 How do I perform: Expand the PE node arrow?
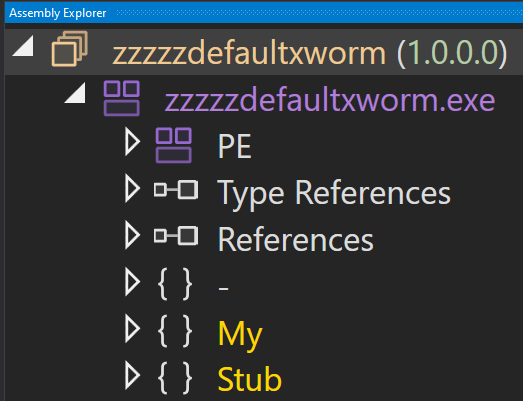[132, 142]
